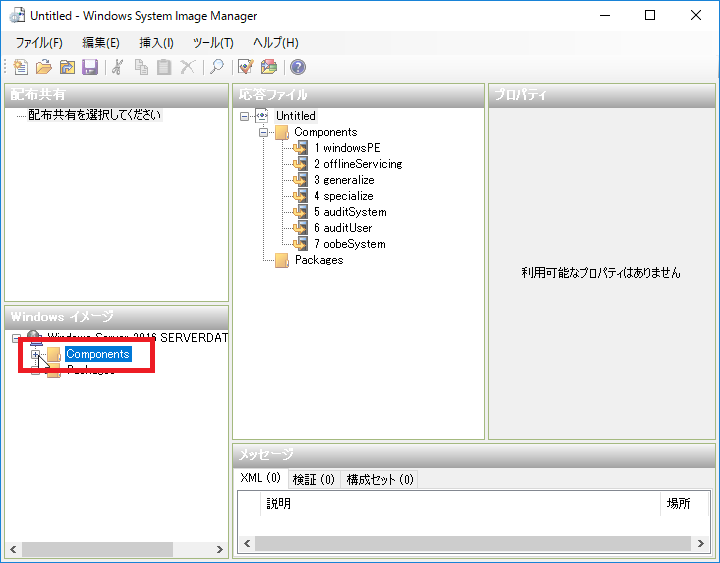Image resolution: width=720 pixels, height=563 pixels.
Task: Collapse the Untitled answer file node
Action: 245,116
